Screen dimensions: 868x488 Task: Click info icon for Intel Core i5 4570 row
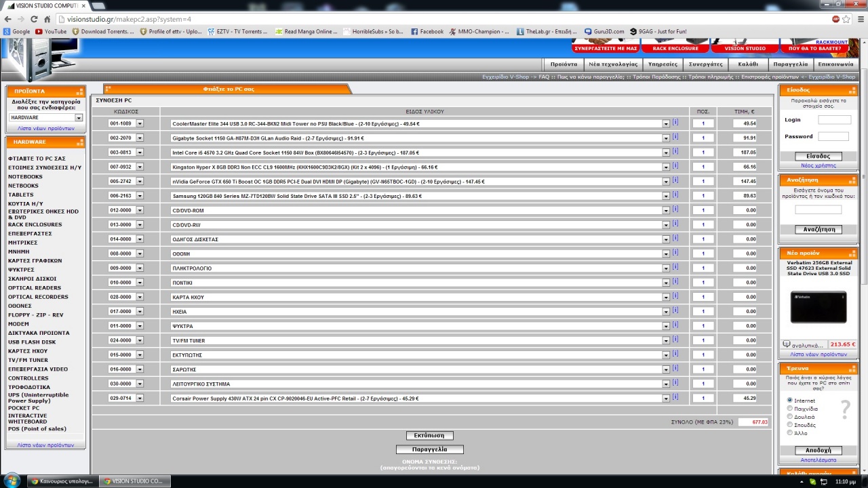[x=675, y=152]
